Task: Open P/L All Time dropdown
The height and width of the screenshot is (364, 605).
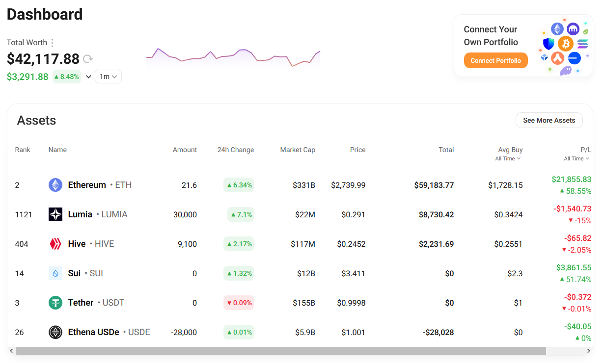Action: coord(577,158)
